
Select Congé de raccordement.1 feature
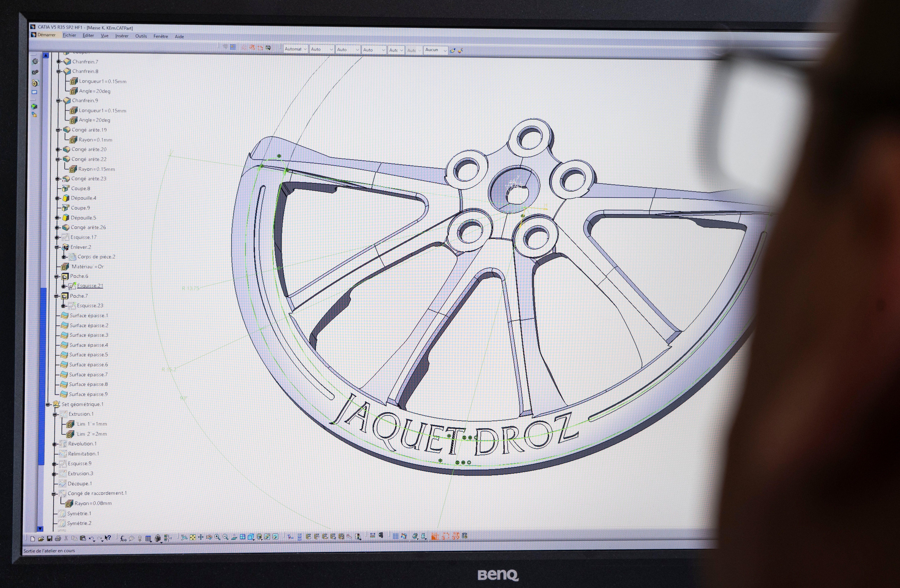[97, 493]
